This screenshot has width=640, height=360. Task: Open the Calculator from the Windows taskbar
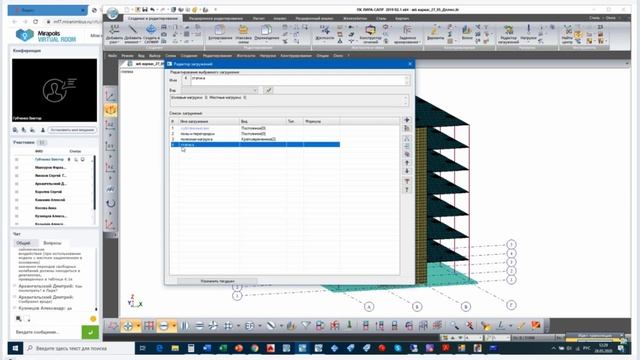(x=191, y=348)
